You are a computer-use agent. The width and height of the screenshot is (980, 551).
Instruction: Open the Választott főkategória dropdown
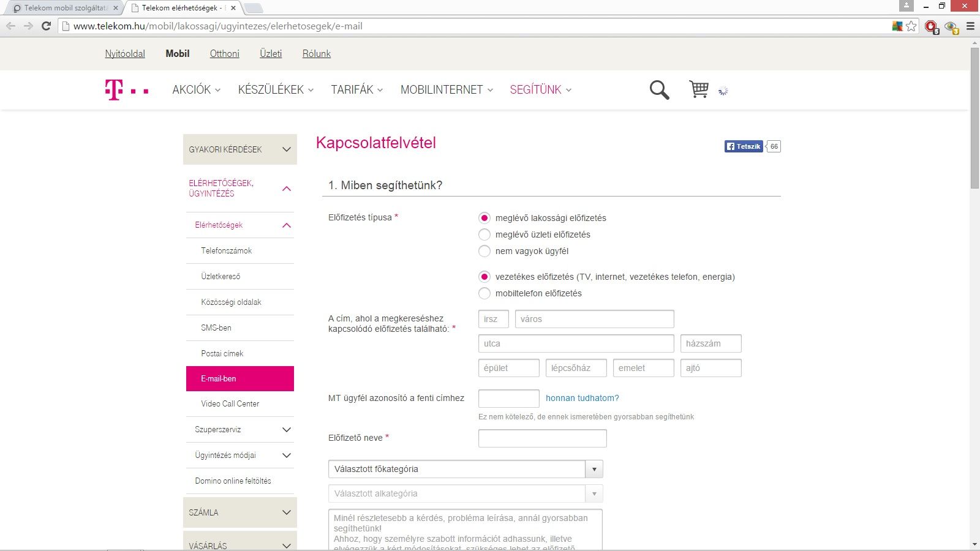tap(466, 469)
